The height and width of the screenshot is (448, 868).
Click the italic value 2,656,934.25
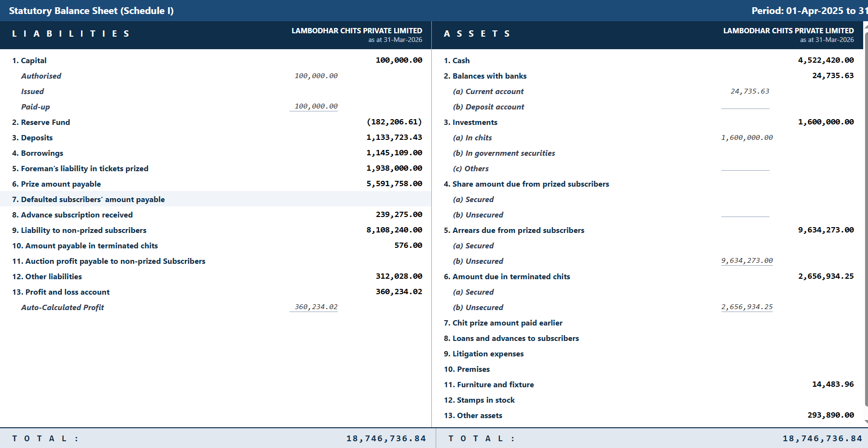(x=747, y=307)
